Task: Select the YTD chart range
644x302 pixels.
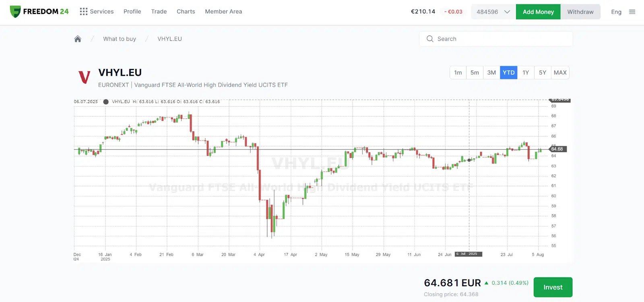Action: pos(509,72)
